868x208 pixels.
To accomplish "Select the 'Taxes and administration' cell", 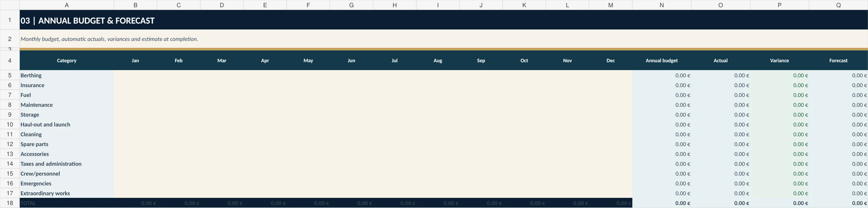I will (67, 163).
